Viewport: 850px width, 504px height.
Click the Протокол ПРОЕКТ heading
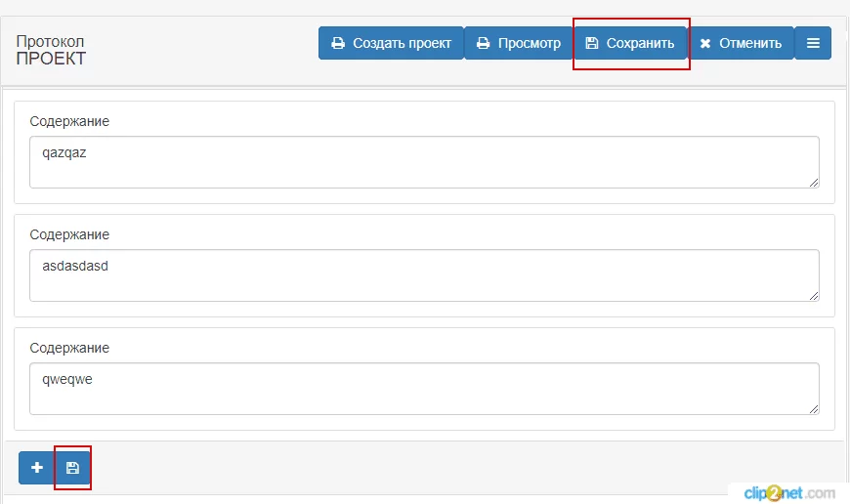[x=51, y=51]
